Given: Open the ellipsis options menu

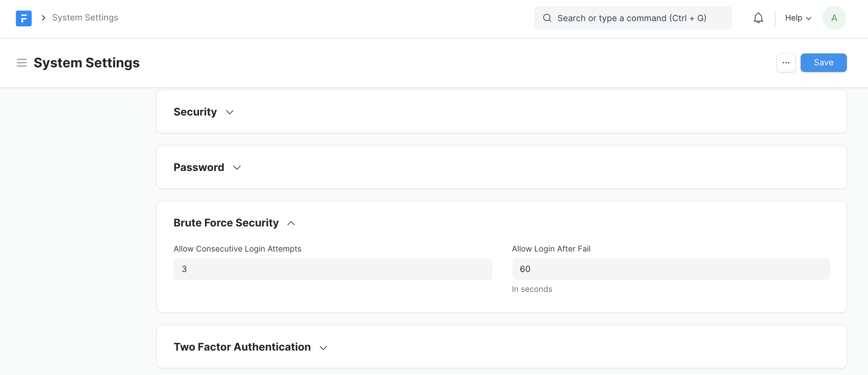Looking at the screenshot, I should (x=786, y=63).
